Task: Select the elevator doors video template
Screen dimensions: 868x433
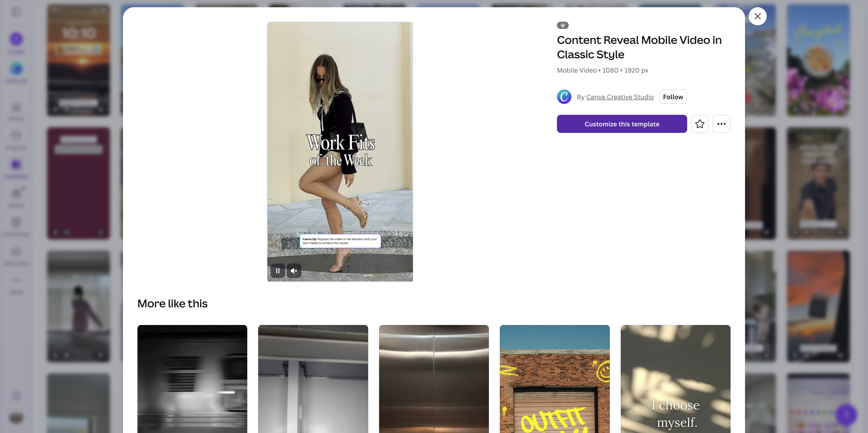Action: (x=434, y=379)
